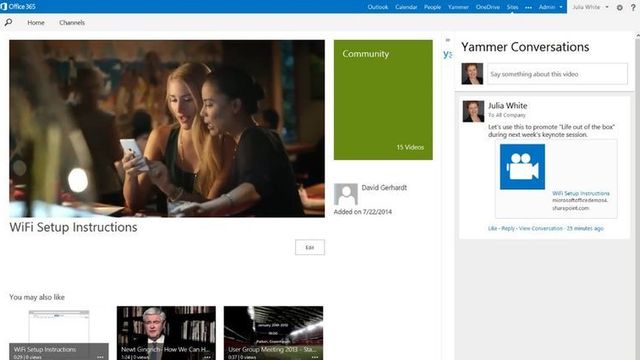Click the Office 365 logo

(x=18, y=7)
